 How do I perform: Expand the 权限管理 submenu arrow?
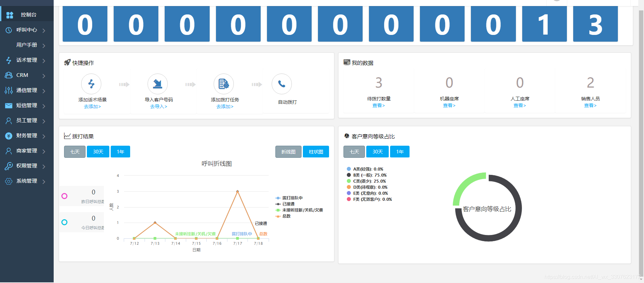pyautogui.click(x=44, y=167)
